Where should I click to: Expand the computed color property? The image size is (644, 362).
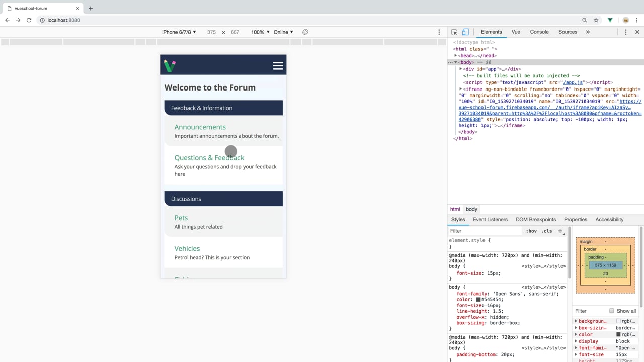pyautogui.click(x=576, y=334)
